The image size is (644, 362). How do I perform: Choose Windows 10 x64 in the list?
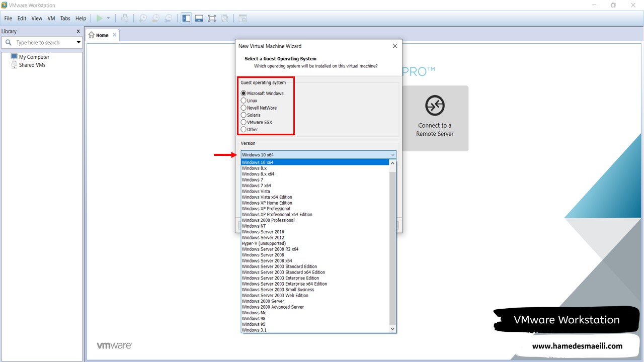[315, 162]
